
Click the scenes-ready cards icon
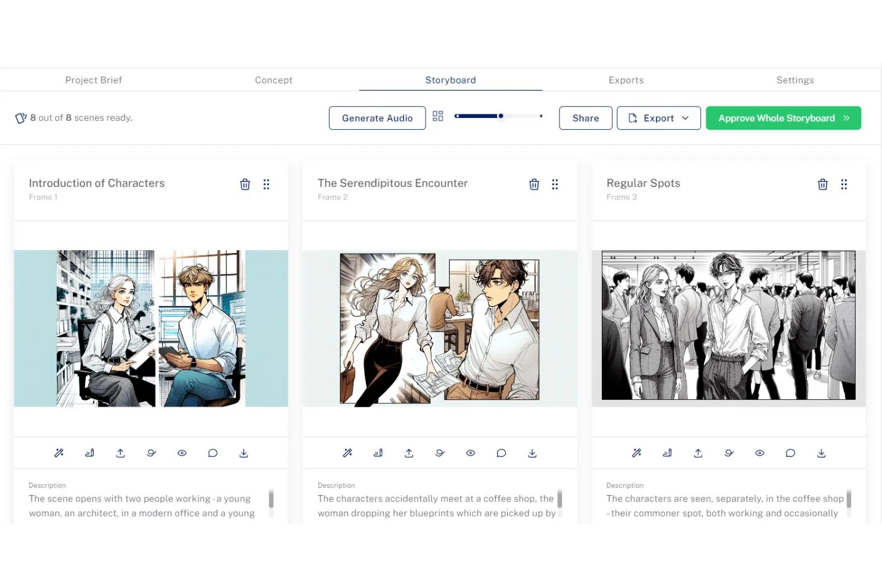click(x=21, y=118)
